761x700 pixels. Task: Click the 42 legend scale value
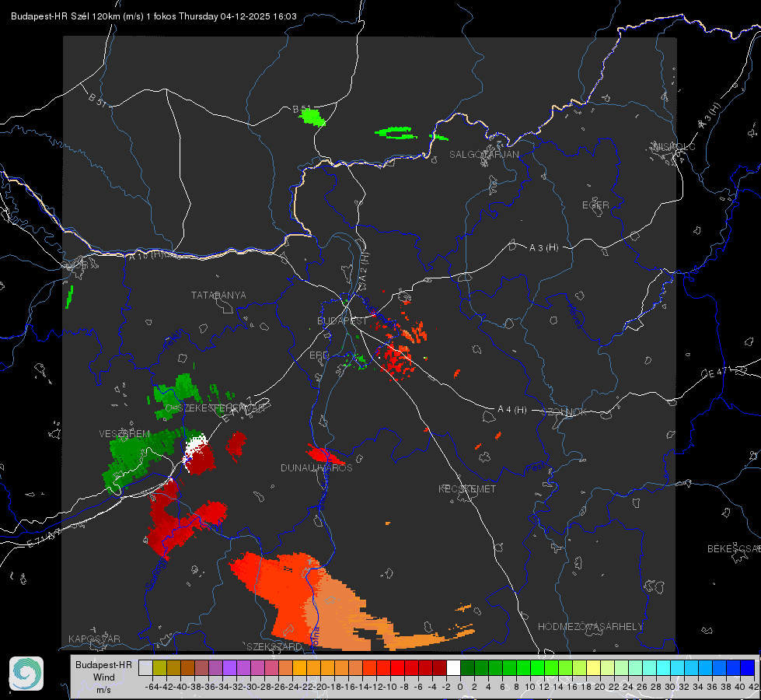[754, 687]
